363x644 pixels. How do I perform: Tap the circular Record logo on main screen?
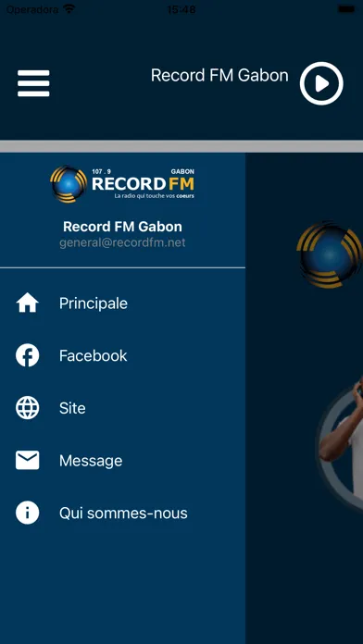[330, 254]
